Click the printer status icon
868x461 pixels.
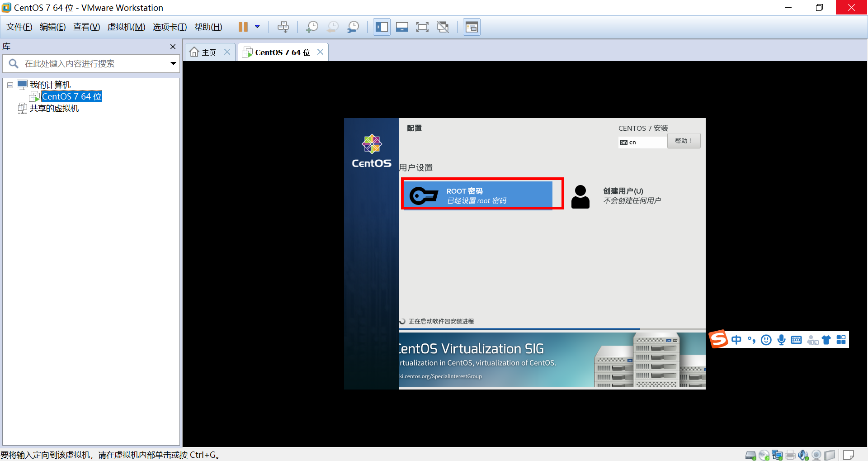coord(790,455)
